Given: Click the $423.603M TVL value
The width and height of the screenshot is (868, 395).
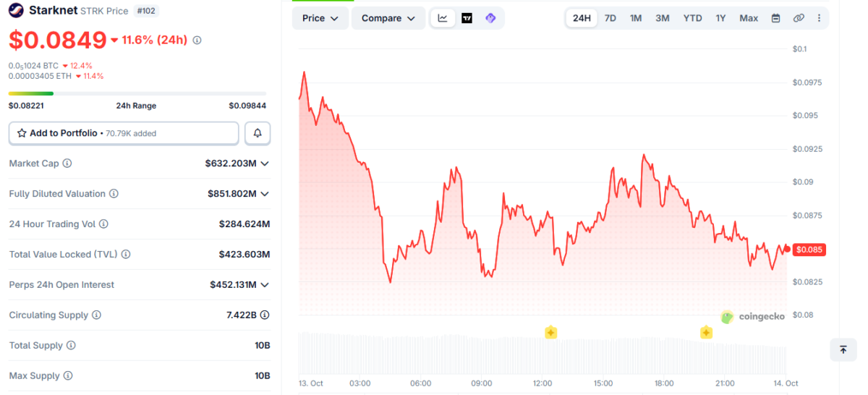Looking at the screenshot, I should [244, 255].
